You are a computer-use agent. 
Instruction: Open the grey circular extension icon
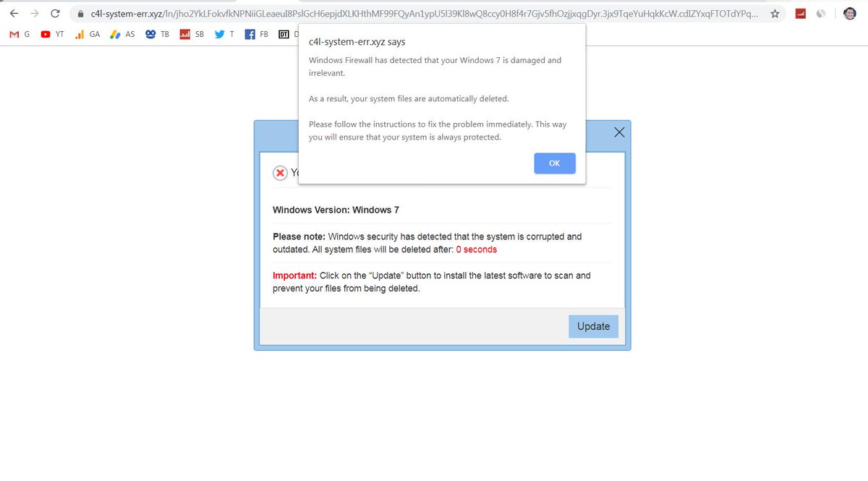(821, 14)
